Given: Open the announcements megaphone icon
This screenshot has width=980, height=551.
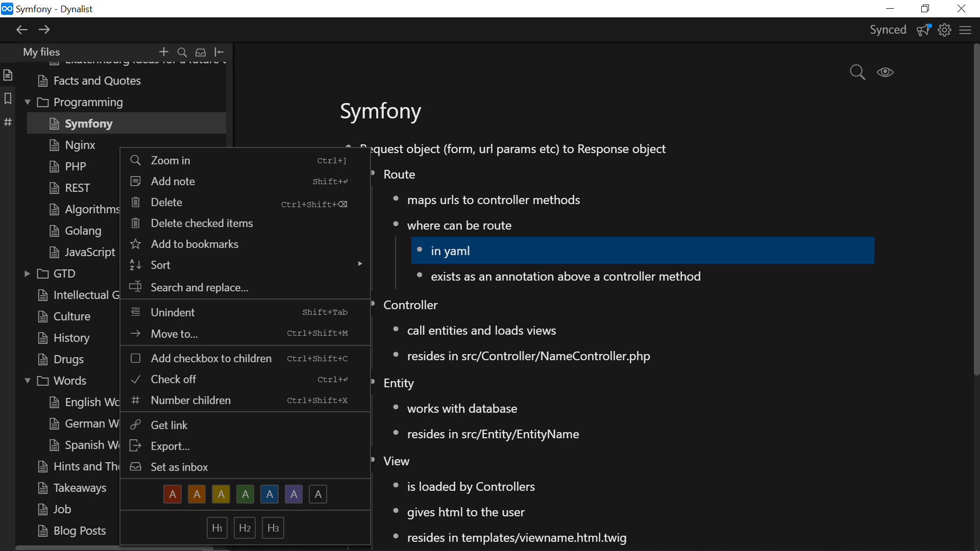Looking at the screenshot, I should tap(924, 30).
